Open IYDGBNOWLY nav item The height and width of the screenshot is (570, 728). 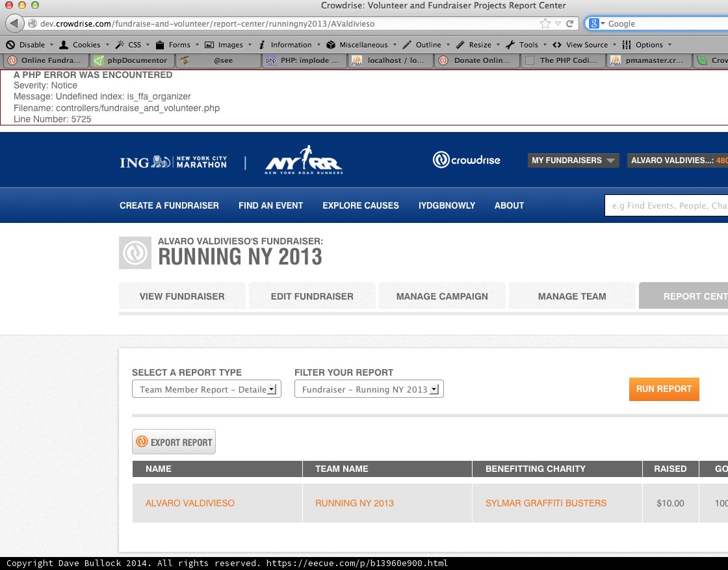tap(447, 205)
